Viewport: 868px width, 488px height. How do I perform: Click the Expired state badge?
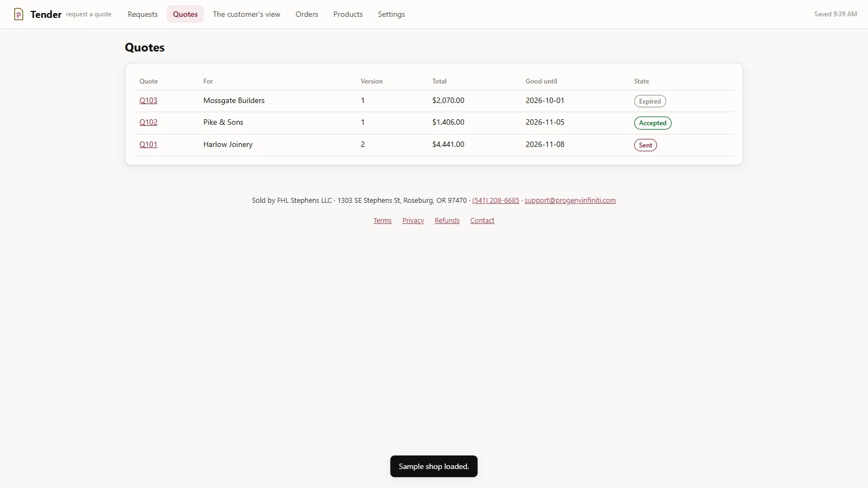tap(650, 101)
